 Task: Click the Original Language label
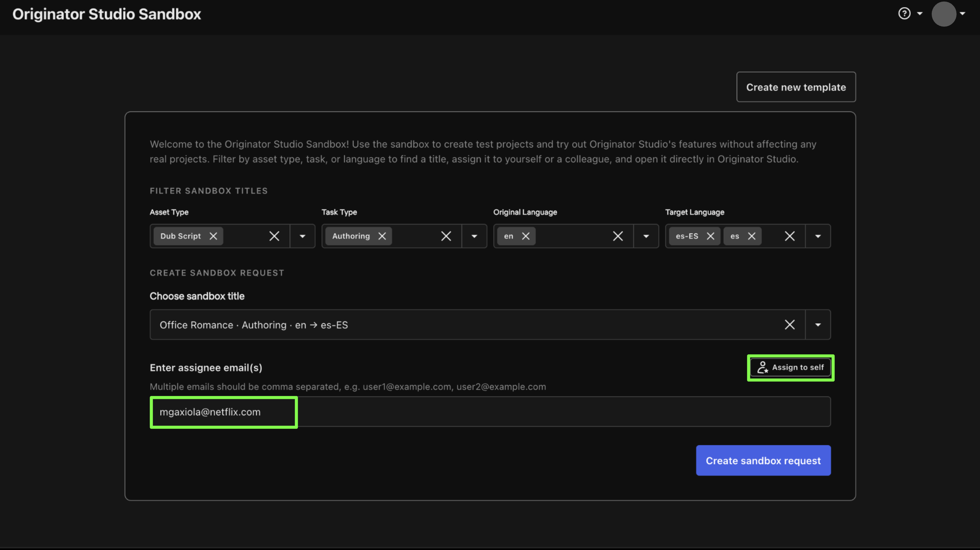click(x=525, y=212)
